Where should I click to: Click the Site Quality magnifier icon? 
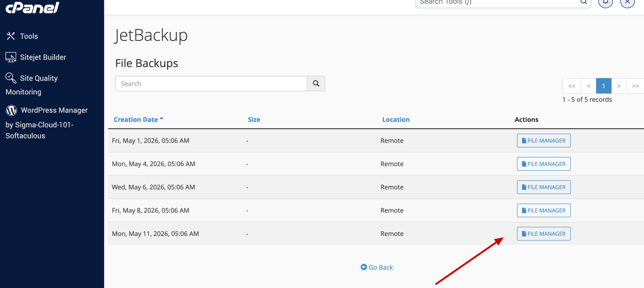click(11, 78)
